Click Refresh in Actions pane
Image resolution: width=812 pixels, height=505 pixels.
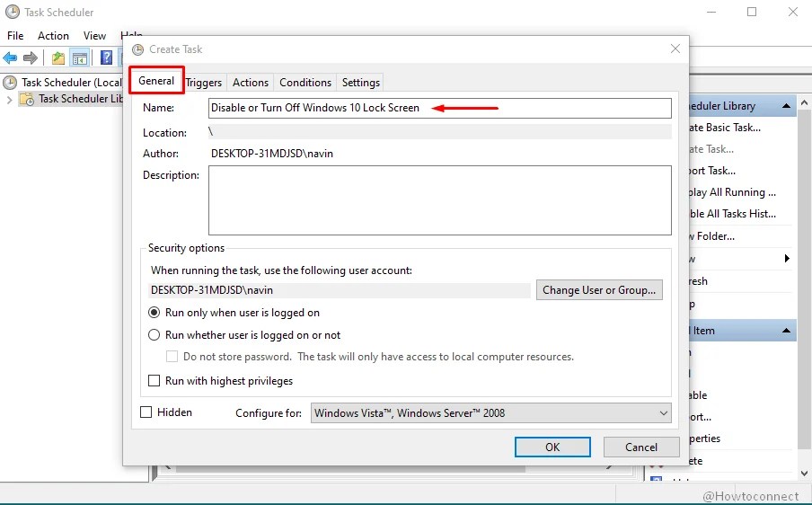coord(699,281)
